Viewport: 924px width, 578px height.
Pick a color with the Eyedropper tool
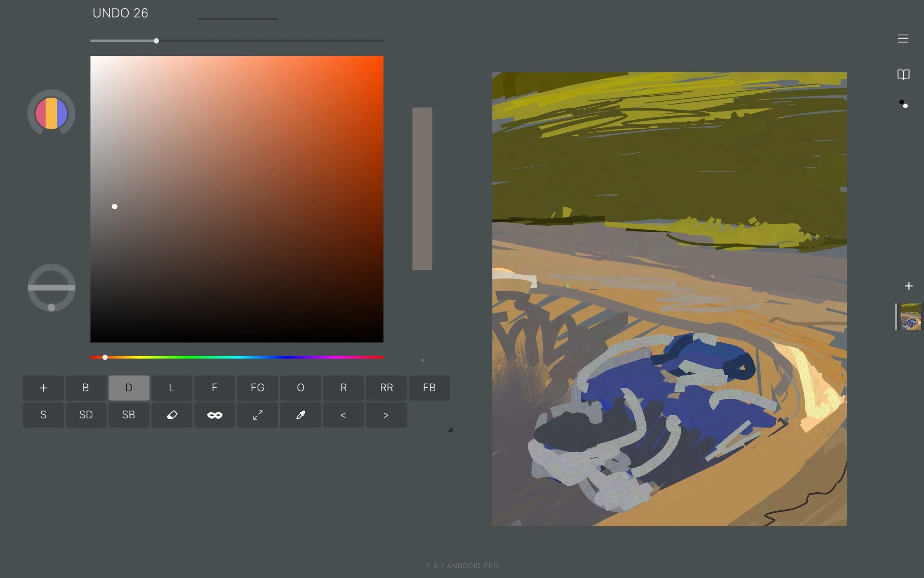[x=300, y=415]
